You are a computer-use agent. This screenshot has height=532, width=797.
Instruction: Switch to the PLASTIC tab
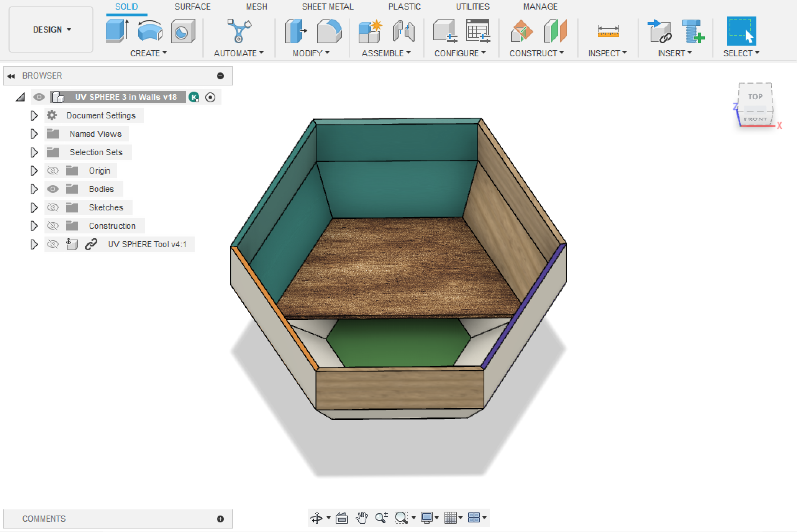[x=404, y=7]
